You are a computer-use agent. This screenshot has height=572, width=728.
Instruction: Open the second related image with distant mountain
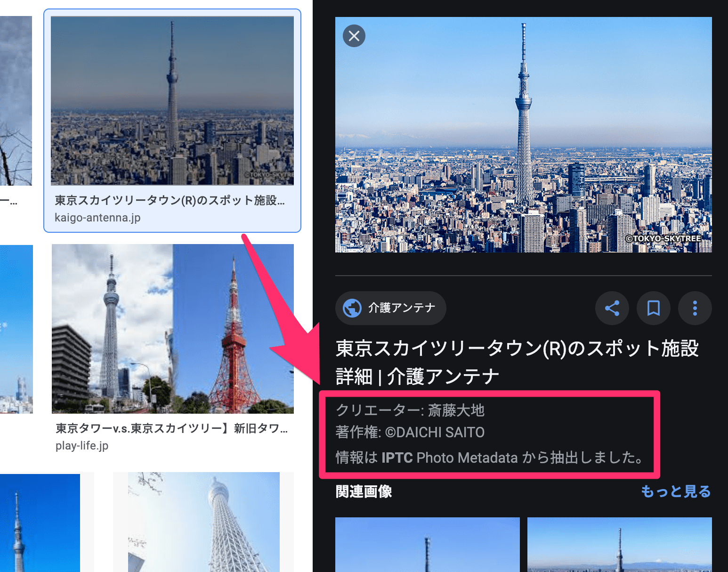click(620, 545)
